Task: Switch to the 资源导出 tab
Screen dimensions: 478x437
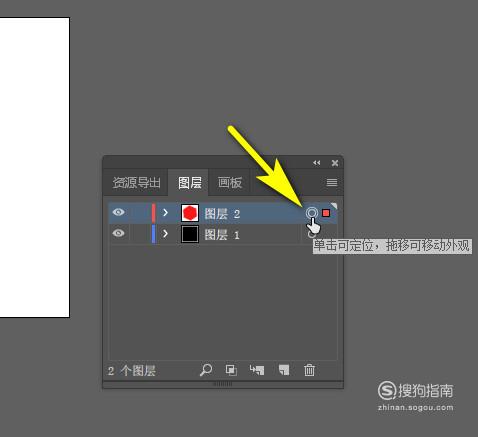Action: coord(136,183)
